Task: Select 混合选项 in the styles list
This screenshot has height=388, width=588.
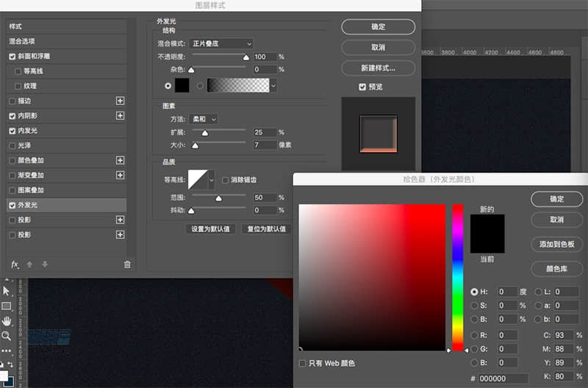Action: 22,41
